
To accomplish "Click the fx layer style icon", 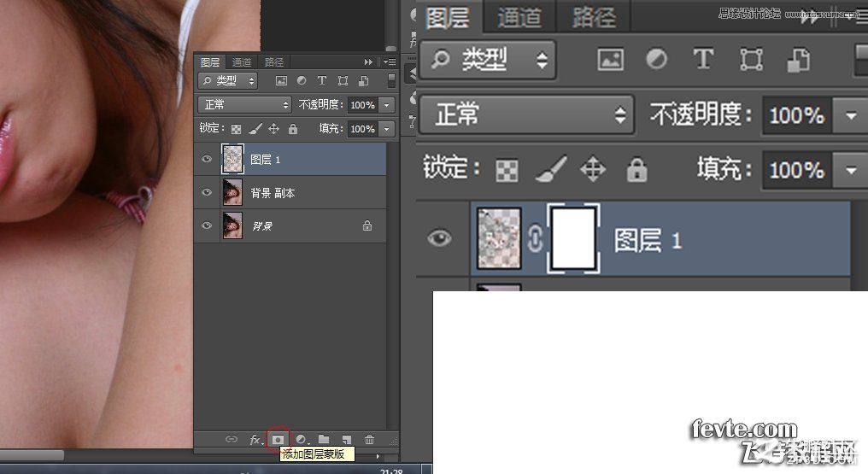I will coord(255,440).
